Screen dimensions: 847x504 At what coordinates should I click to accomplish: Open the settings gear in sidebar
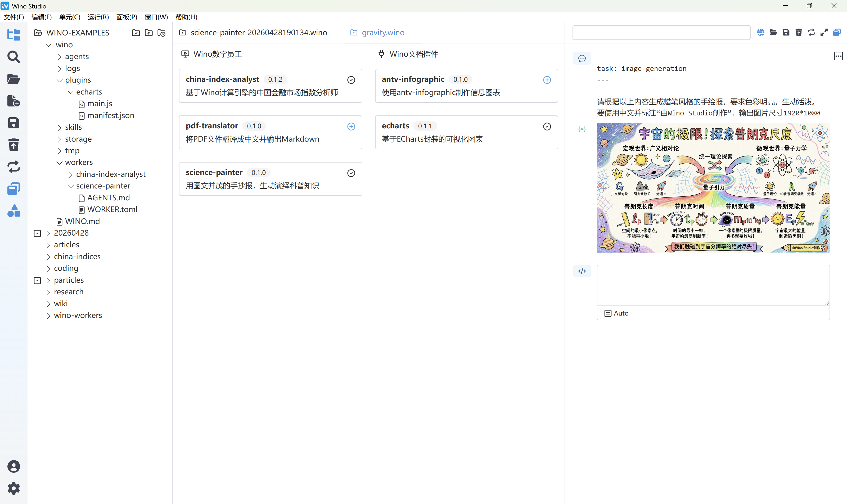[13, 488]
